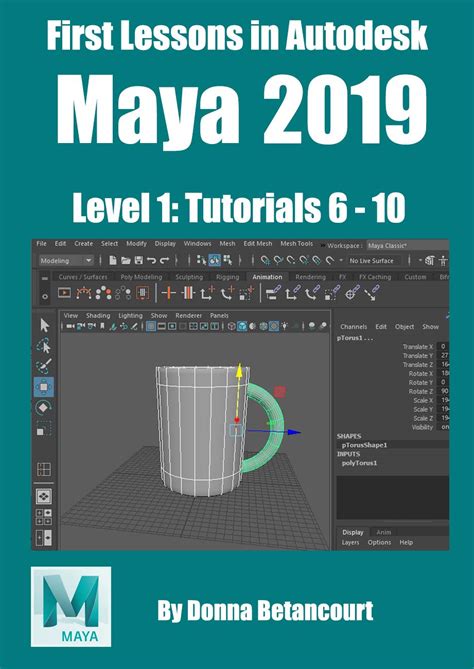
Task: Click the Visibility channel label
Action: click(x=422, y=427)
